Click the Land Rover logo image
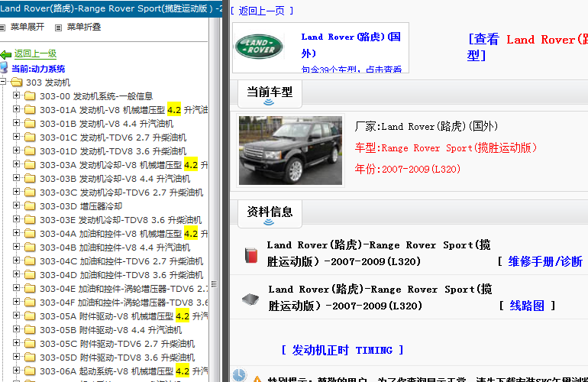The image size is (588, 382). [x=259, y=47]
